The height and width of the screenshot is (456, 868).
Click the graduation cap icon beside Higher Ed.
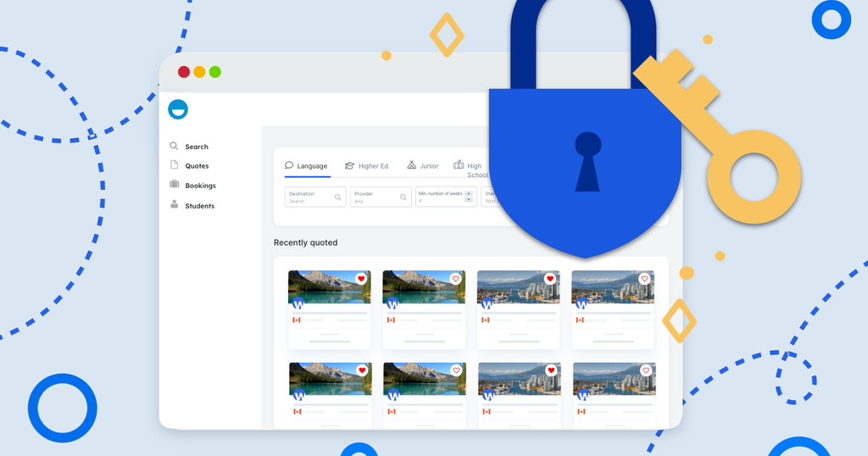click(x=349, y=165)
